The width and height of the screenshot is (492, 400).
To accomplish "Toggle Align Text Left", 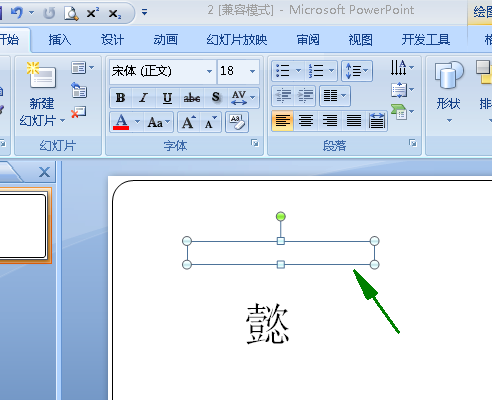I will pos(282,121).
